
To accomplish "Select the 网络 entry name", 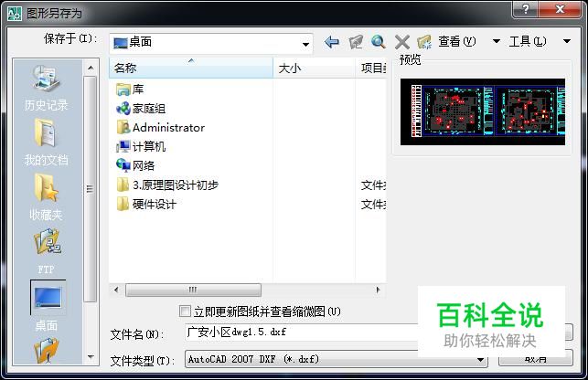I will tap(144, 165).
